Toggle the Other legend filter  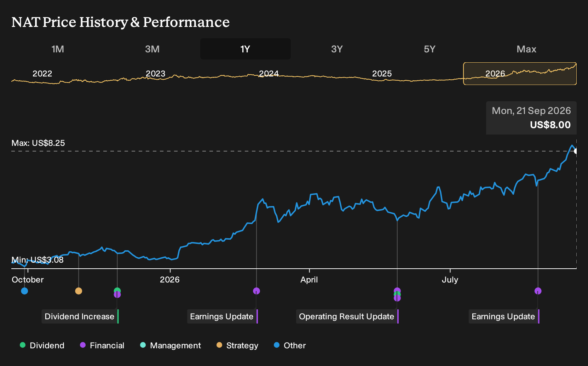click(x=290, y=345)
